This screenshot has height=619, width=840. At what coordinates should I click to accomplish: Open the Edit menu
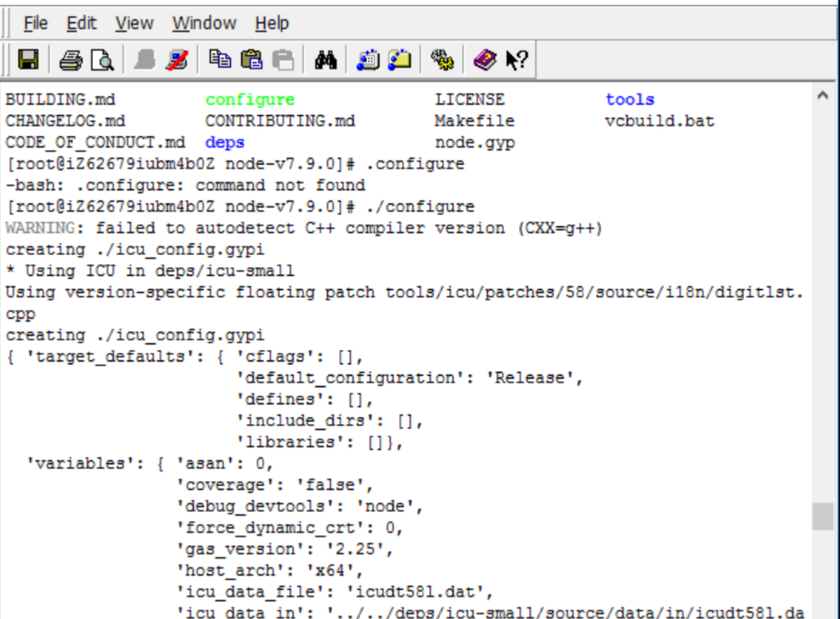(x=82, y=23)
